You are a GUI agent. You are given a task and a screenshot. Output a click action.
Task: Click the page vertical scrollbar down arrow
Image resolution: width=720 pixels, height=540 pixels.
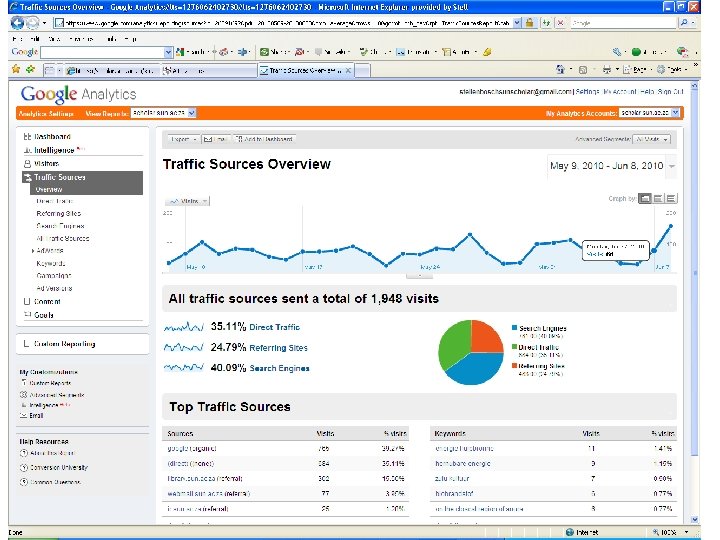click(x=694, y=519)
